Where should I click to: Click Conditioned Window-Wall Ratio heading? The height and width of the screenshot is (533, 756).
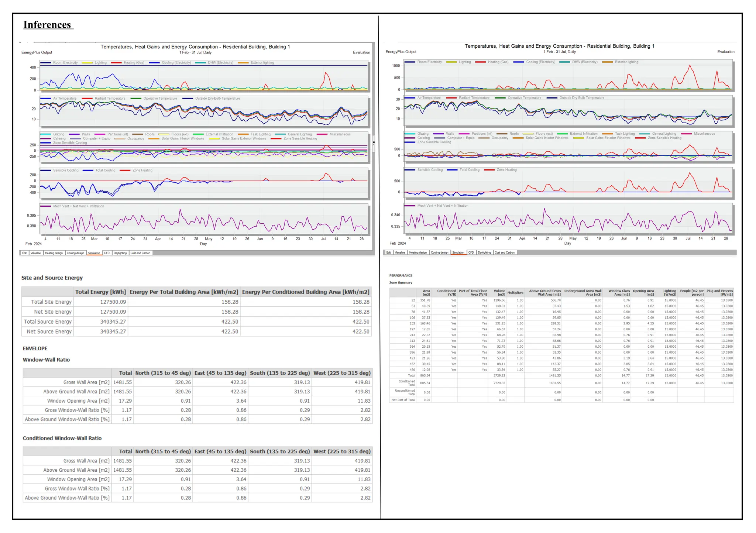pyautogui.click(x=62, y=439)
